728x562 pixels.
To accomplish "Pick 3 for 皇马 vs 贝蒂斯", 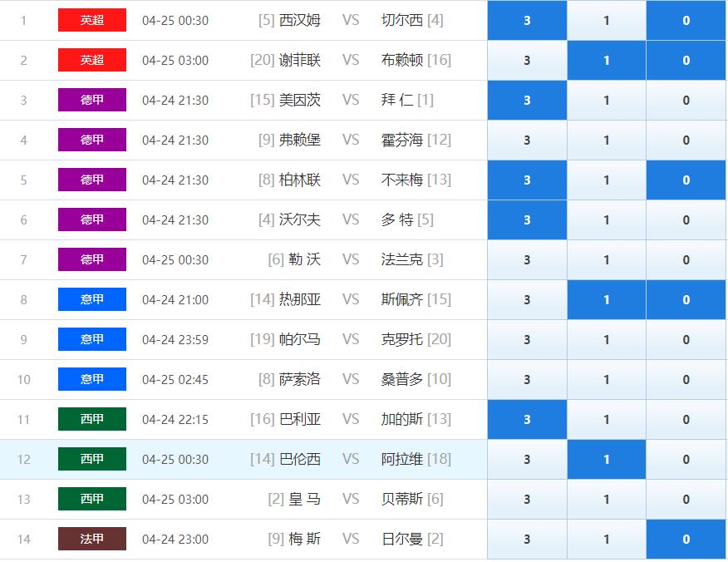I will pyautogui.click(x=527, y=500).
